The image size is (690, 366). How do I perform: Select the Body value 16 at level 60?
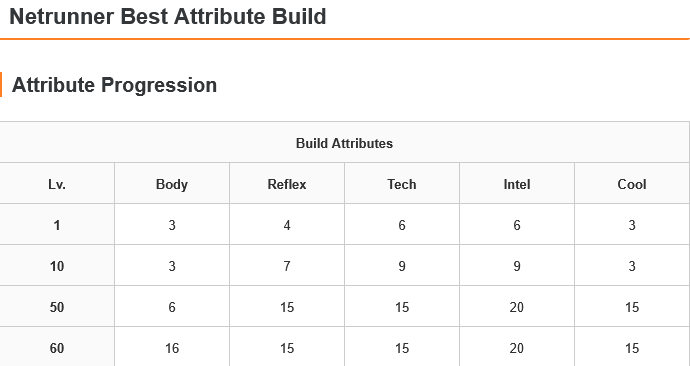tap(172, 348)
